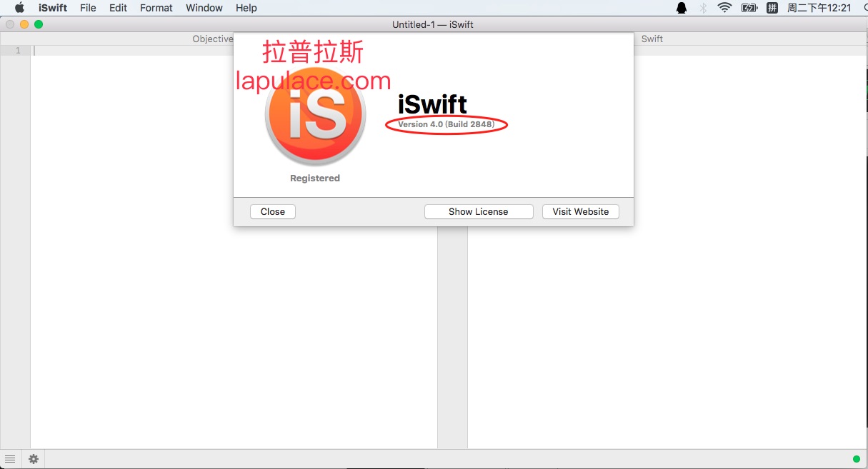The image size is (868, 469).
Task: Click the orange iSwift app logo
Action: (315, 116)
